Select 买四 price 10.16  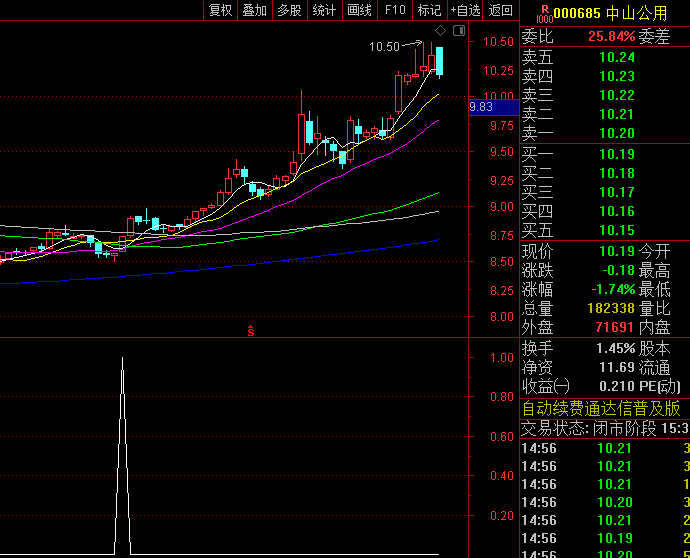point(617,211)
